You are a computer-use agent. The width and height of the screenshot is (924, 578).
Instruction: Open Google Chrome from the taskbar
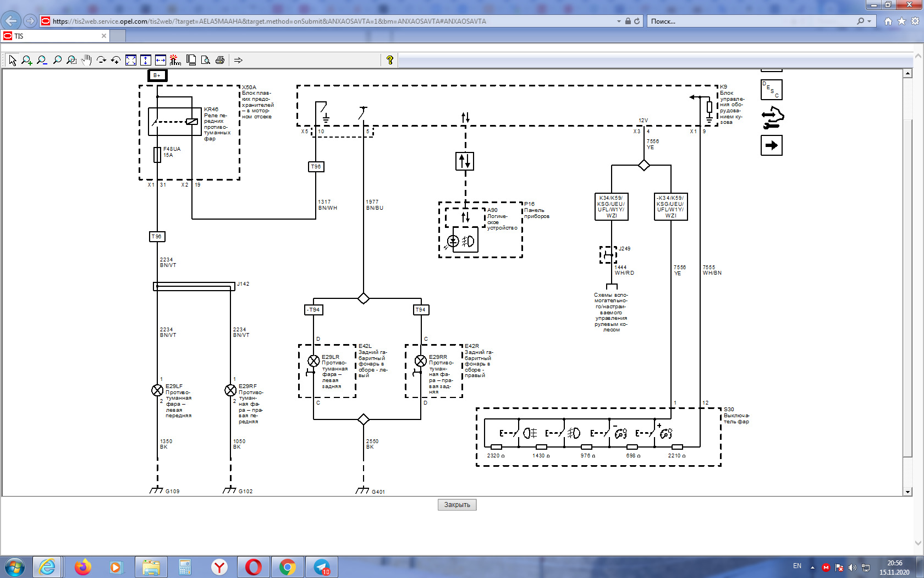click(287, 567)
